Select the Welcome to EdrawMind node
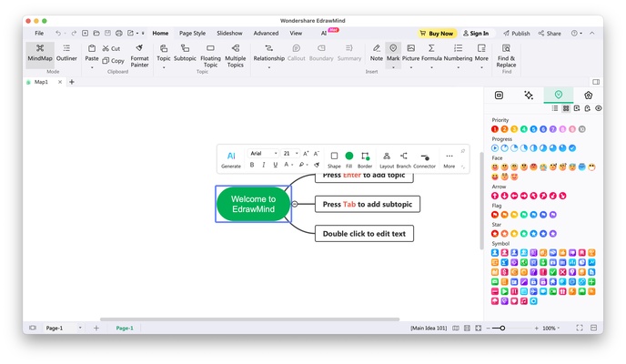This screenshot has height=364, width=626. click(x=253, y=204)
